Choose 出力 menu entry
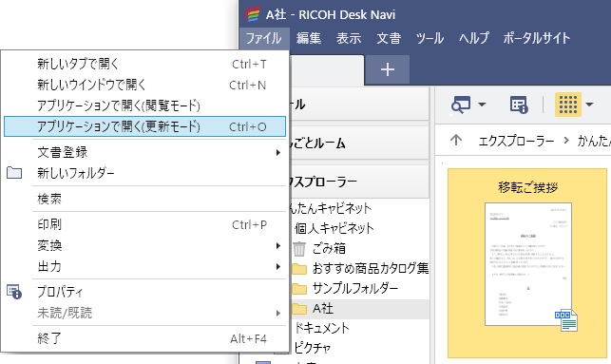Viewport: 611px width, 364px height. pos(144,266)
